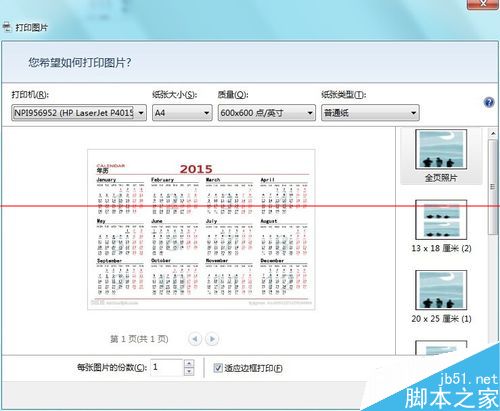This screenshot has height=411, width=500.
Task: Go to previous page arrow
Action: coord(195,339)
